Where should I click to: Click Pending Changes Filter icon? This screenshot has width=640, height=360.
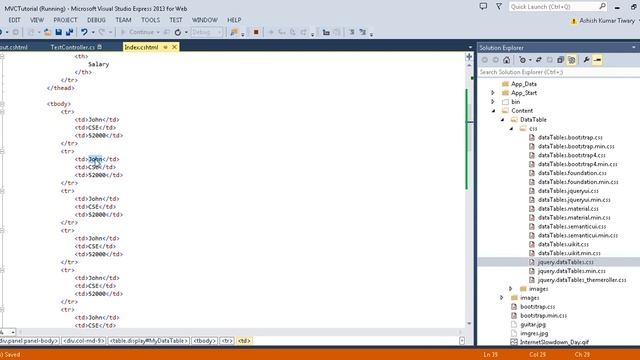522,60
